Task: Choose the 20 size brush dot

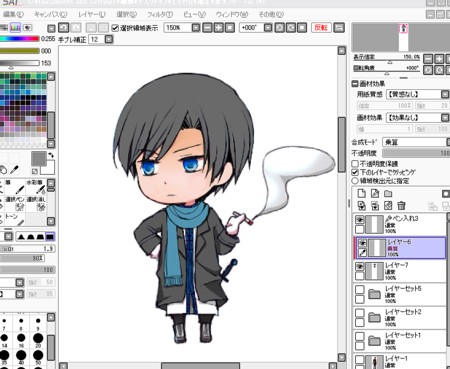Action: click(x=38, y=339)
